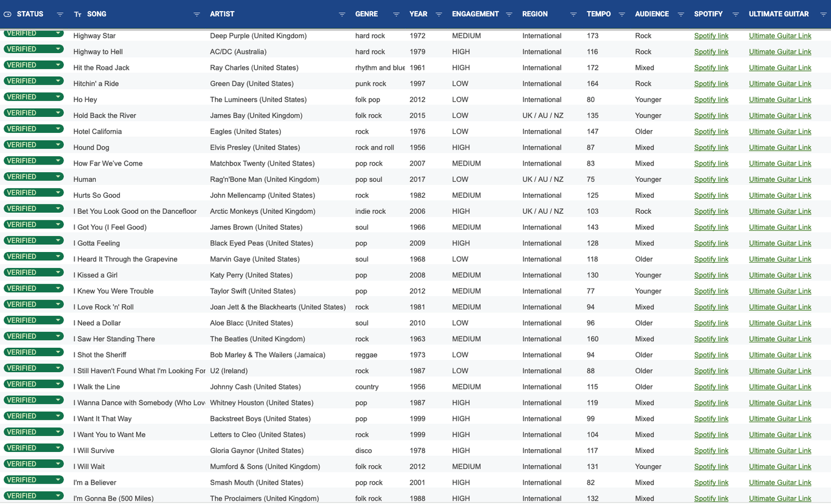Click the TEMPO column header label
The image size is (831, 504).
click(599, 14)
